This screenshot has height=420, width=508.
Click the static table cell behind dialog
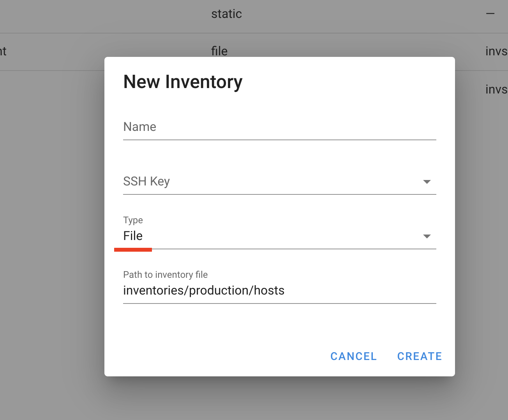pyautogui.click(x=227, y=14)
